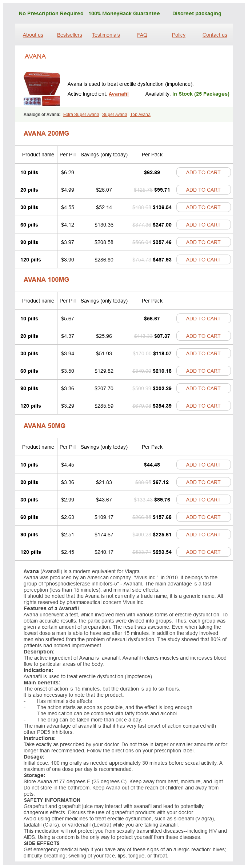
Task: Click the Avana product box image
Action: (x=42, y=89)
